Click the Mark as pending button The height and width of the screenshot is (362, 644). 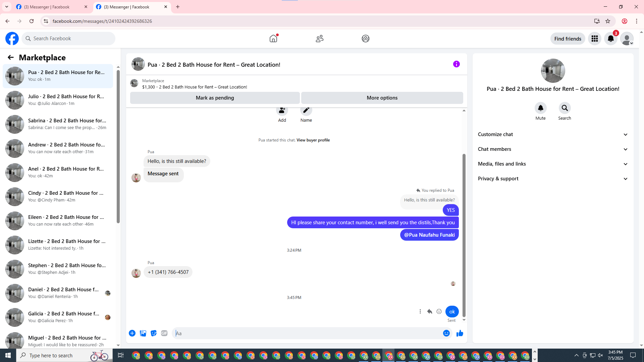coord(215,98)
